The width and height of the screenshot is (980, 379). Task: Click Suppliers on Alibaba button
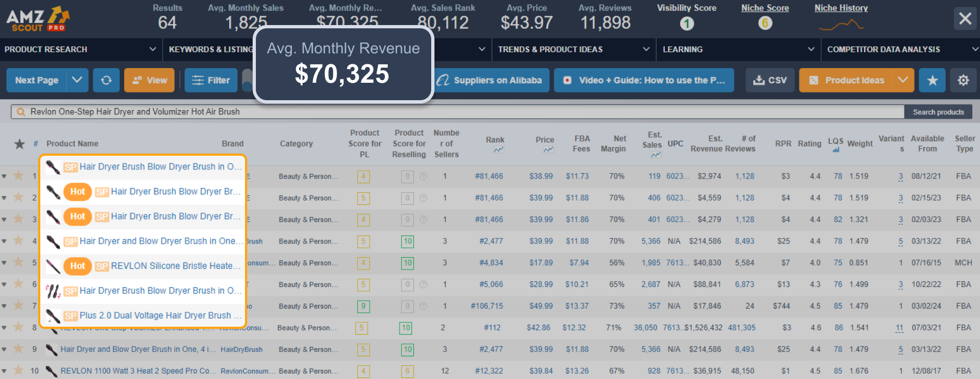pos(492,80)
